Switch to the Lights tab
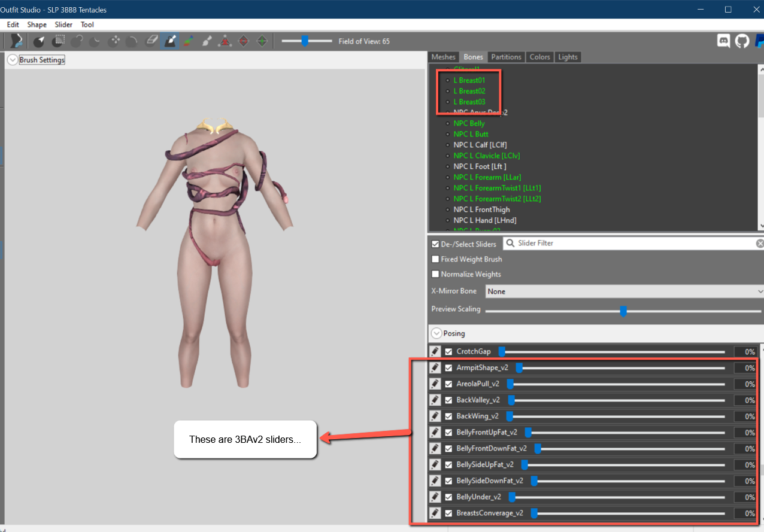 click(568, 57)
